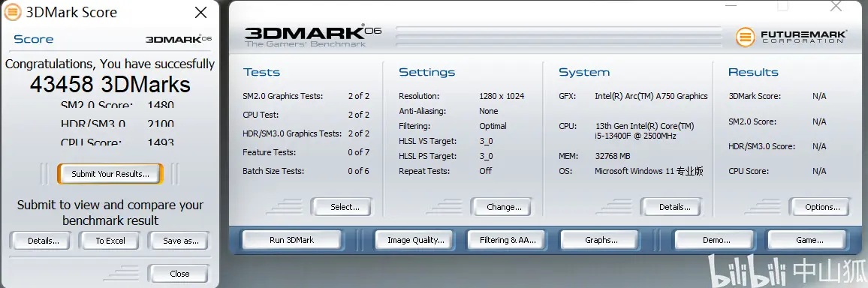Click the HDR/SM3.0 Score N/A value
This screenshot has height=288, width=868.
coord(818,146)
